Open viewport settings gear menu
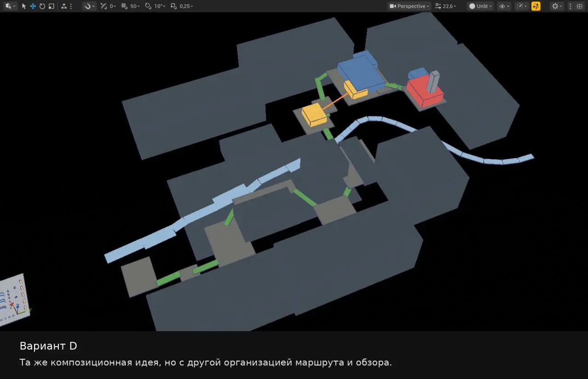The width and height of the screenshot is (588, 379). (x=557, y=6)
